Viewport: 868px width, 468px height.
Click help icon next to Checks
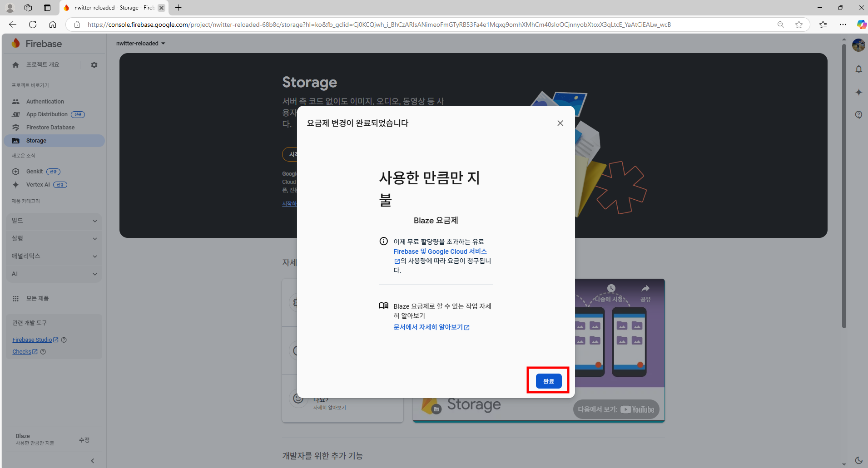[x=43, y=352]
